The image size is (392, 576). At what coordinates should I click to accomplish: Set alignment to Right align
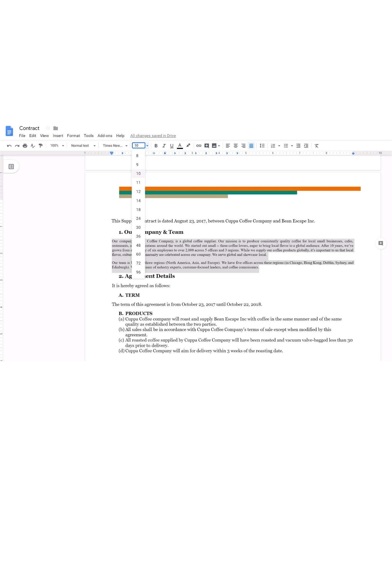click(243, 146)
